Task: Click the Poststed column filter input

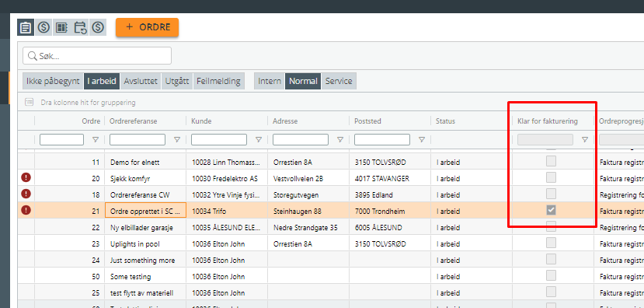Action: [x=382, y=140]
